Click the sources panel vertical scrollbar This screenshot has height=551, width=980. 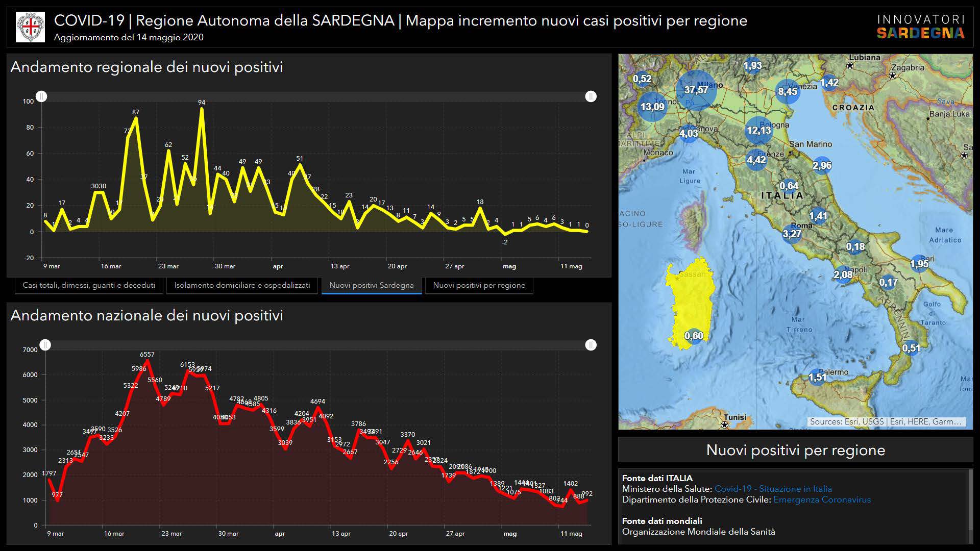971,500
